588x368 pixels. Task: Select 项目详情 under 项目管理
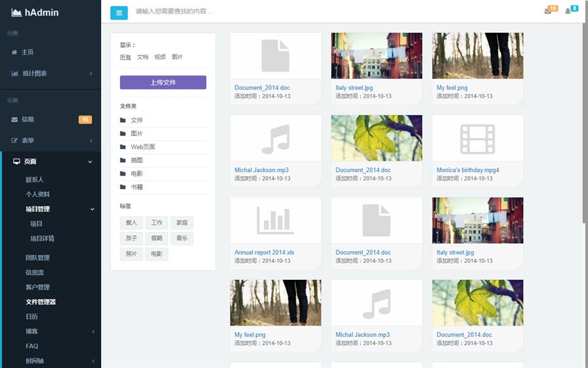(43, 239)
